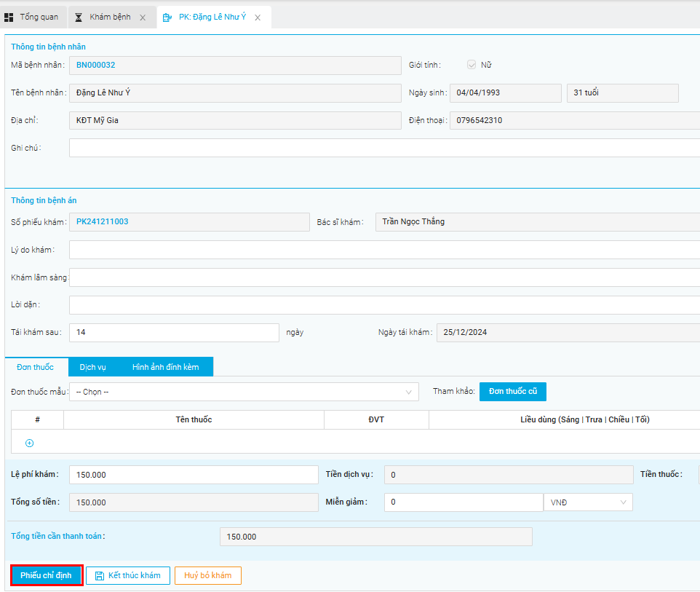This screenshot has height=592, width=700.
Task: Click the hourglass icon on Khám bệnh tab
Action: pos(79,17)
